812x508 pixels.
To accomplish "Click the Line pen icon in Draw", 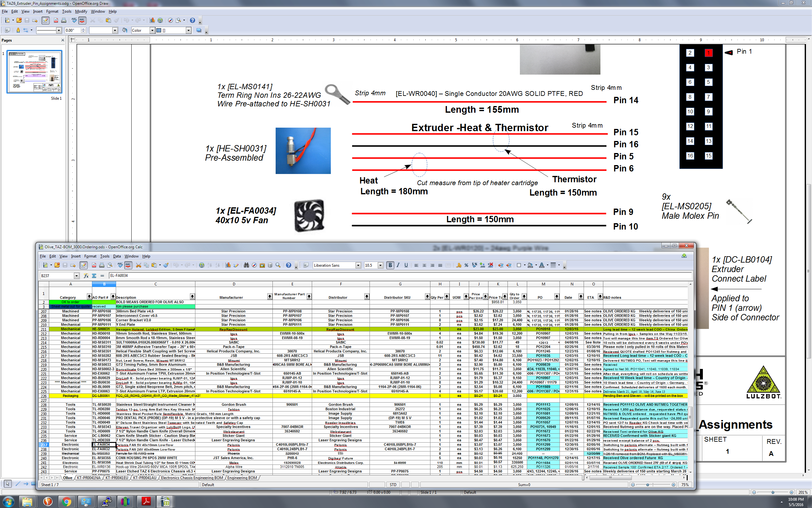I will (x=18, y=30).
